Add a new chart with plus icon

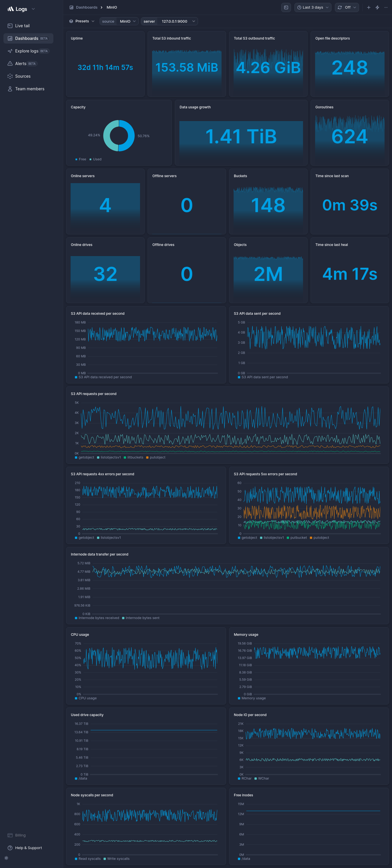click(369, 7)
